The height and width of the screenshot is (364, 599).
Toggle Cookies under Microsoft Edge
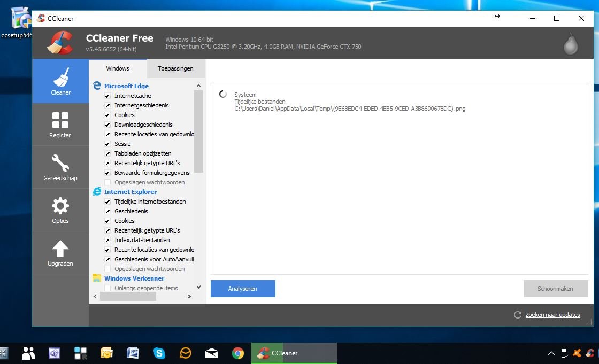107,114
